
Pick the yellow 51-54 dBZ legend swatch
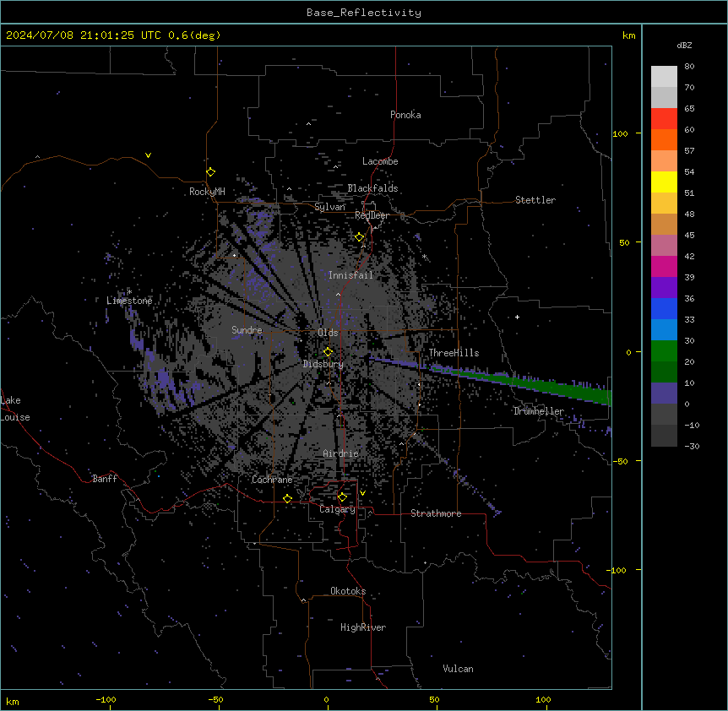[664, 182]
